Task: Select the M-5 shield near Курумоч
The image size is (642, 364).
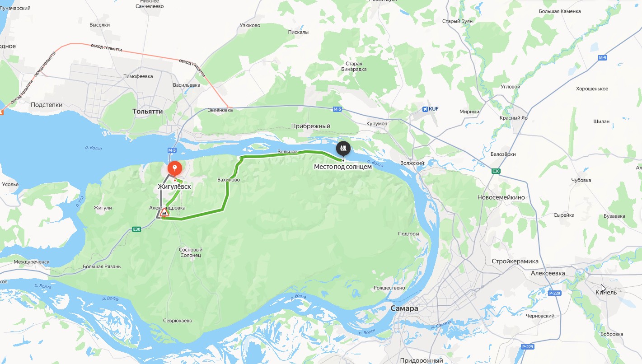Action: (x=337, y=109)
